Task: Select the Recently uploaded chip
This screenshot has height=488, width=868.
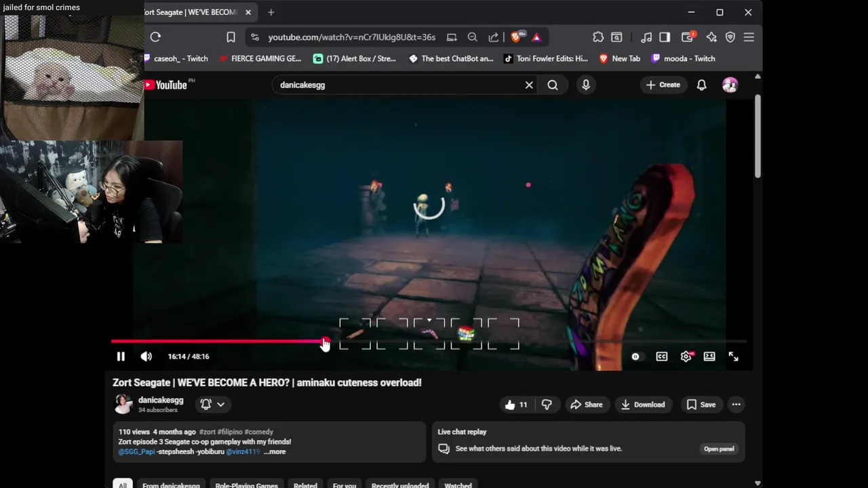Action: click(400, 485)
